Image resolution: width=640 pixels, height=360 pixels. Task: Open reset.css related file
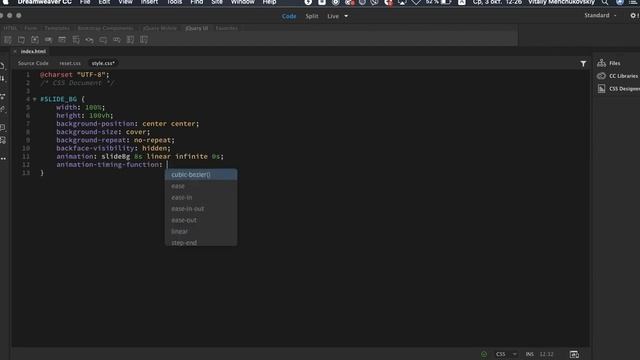70,63
